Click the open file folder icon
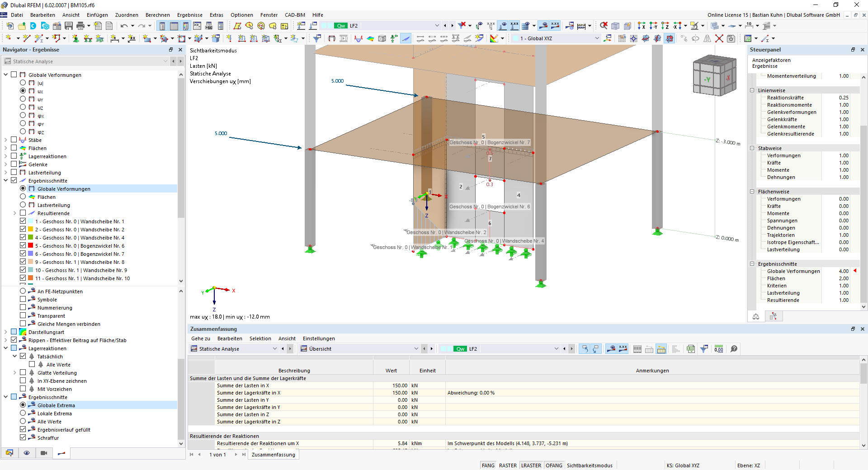This screenshot has width=868, height=470. [x=22, y=26]
